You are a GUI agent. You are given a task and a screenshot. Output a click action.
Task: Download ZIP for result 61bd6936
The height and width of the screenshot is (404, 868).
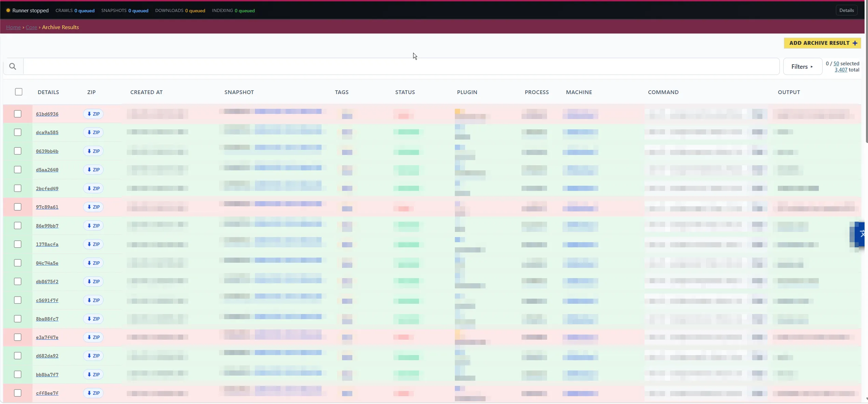(93, 114)
